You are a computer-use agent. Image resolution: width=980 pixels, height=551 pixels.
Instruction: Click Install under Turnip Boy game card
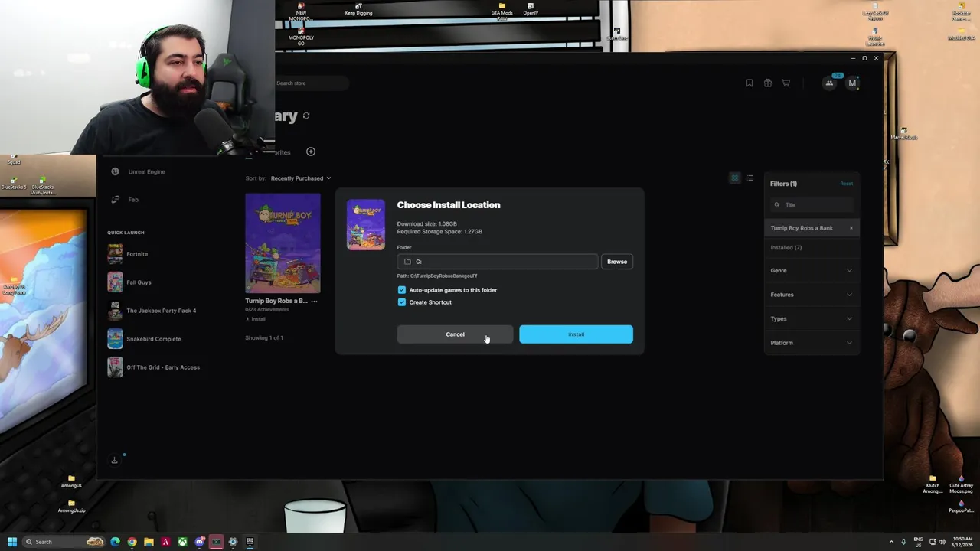tap(256, 319)
